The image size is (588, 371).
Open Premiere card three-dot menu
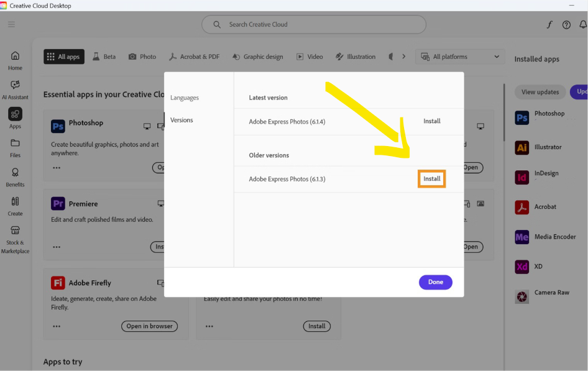57,247
